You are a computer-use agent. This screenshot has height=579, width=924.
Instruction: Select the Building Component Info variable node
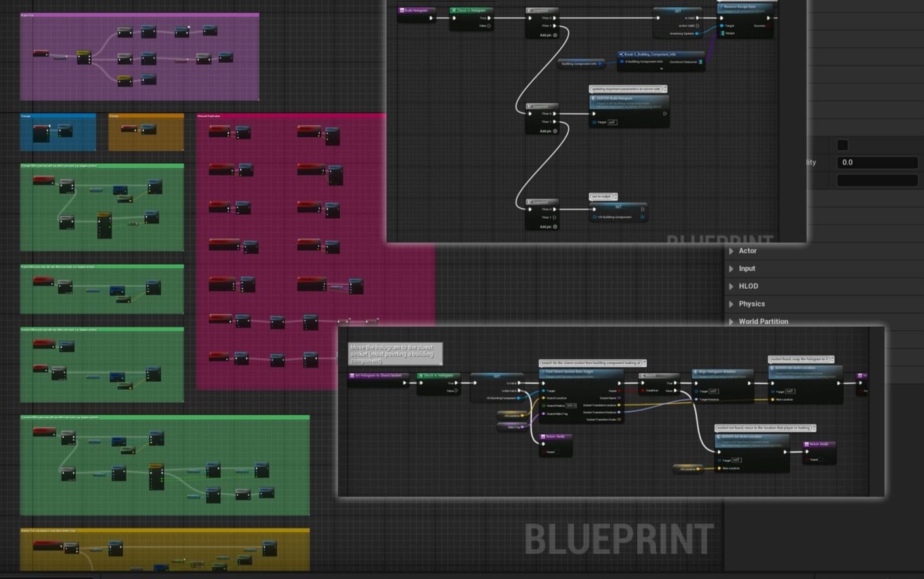[580, 64]
